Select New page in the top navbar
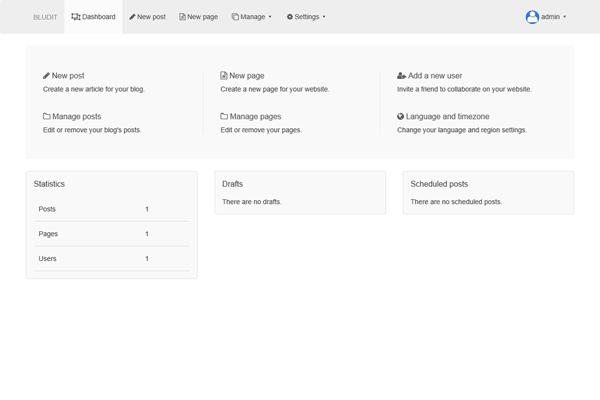The width and height of the screenshot is (600, 400). pyautogui.click(x=198, y=17)
